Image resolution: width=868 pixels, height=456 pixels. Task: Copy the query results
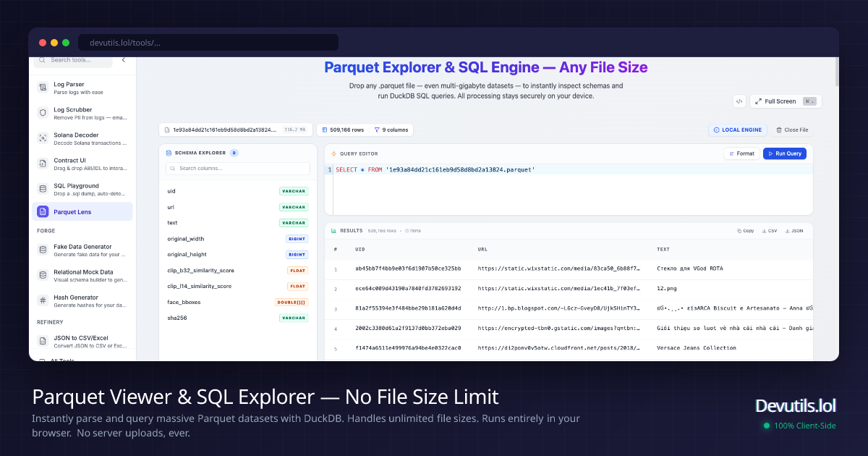[746, 231]
